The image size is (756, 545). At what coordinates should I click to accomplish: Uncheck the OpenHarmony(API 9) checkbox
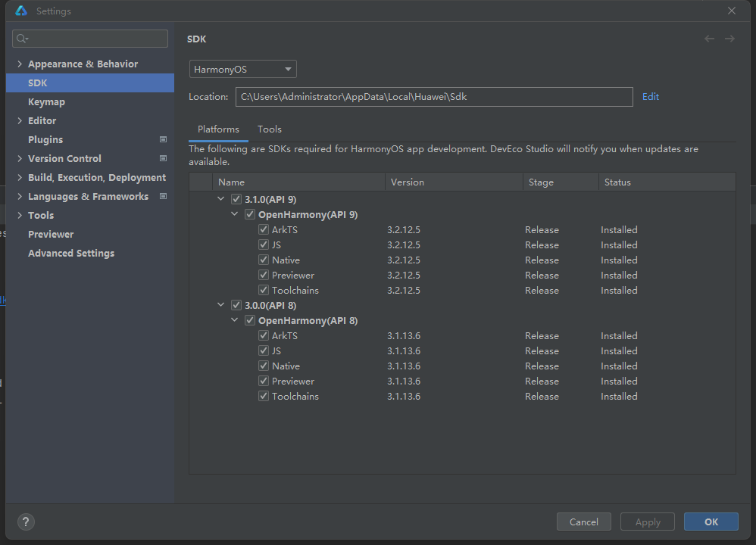(250, 214)
